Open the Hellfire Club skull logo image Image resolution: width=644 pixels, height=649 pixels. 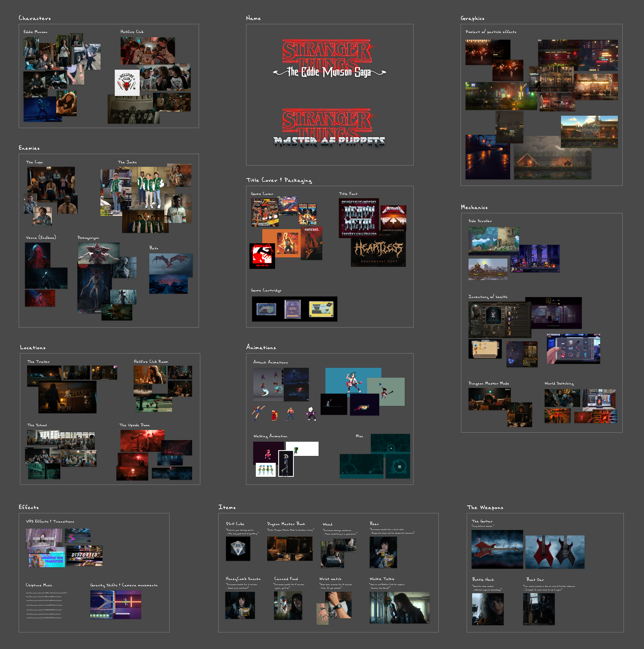(127, 83)
